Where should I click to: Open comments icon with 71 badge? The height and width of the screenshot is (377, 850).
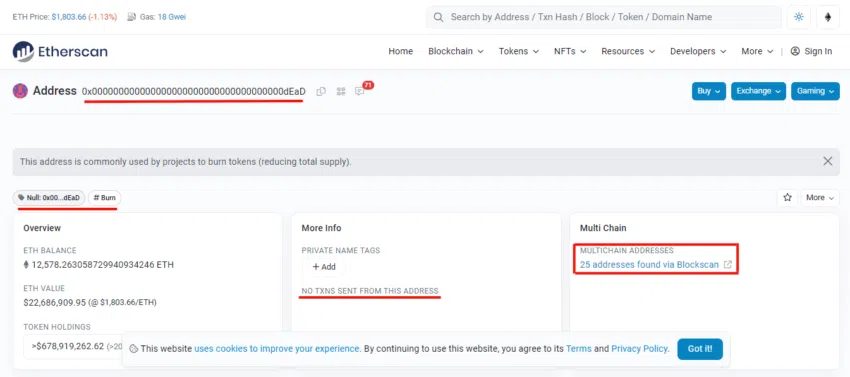(x=360, y=91)
